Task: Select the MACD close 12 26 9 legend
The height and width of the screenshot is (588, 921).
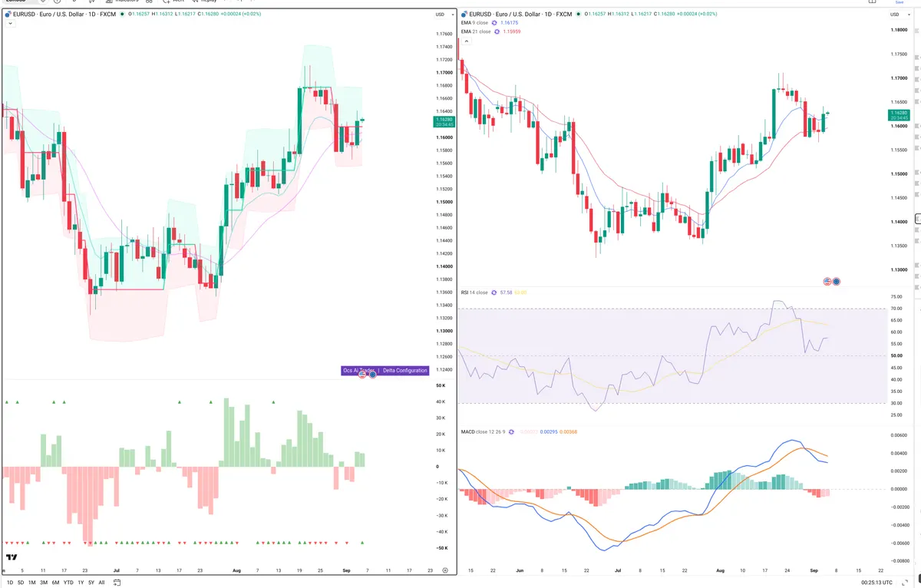Action: click(x=483, y=432)
